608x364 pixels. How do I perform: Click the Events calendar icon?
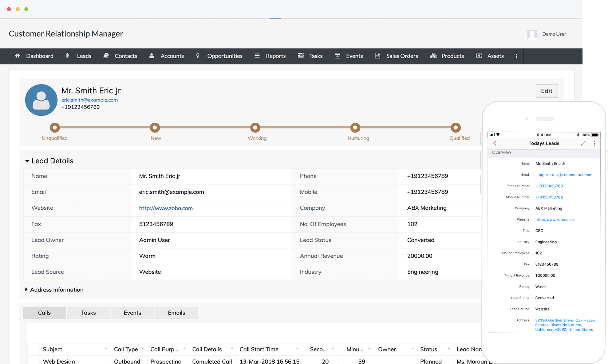337,56
